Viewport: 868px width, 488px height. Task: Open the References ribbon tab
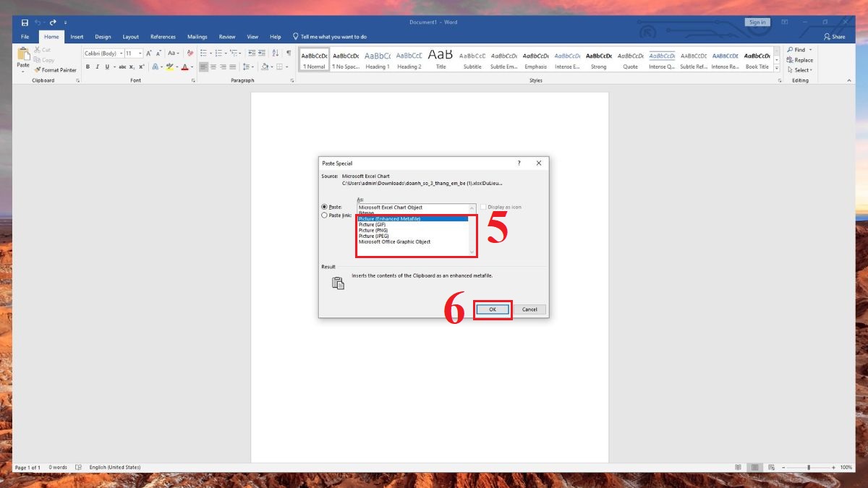coord(163,37)
